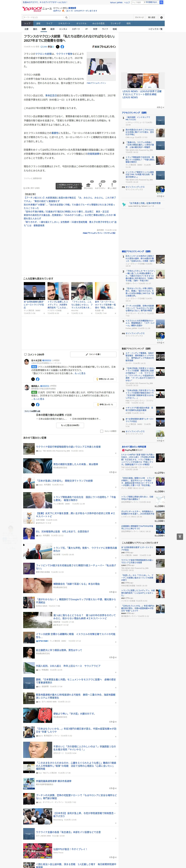Open related article 【プーチン総スカン】

pos(70,199)
